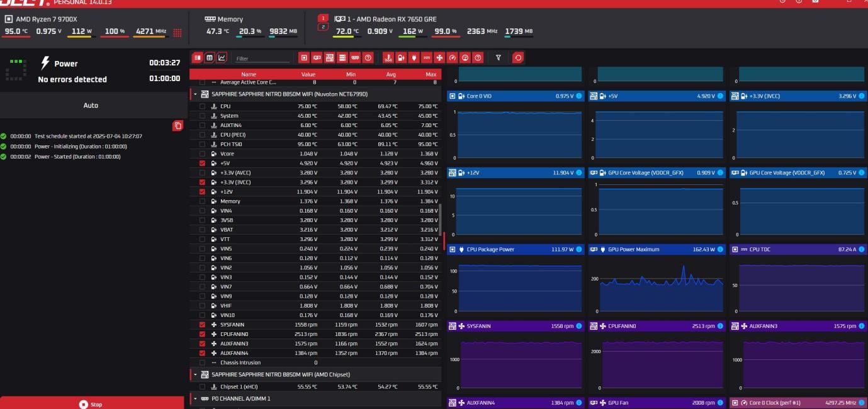Uncheck the +5V sensor row
868x409 pixels.
pyautogui.click(x=202, y=163)
